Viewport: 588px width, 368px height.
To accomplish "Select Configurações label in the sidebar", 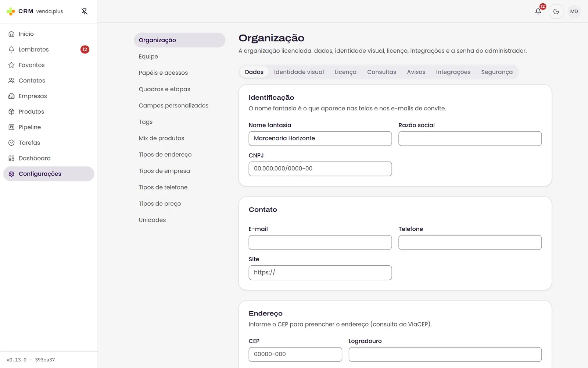I will coord(40,174).
